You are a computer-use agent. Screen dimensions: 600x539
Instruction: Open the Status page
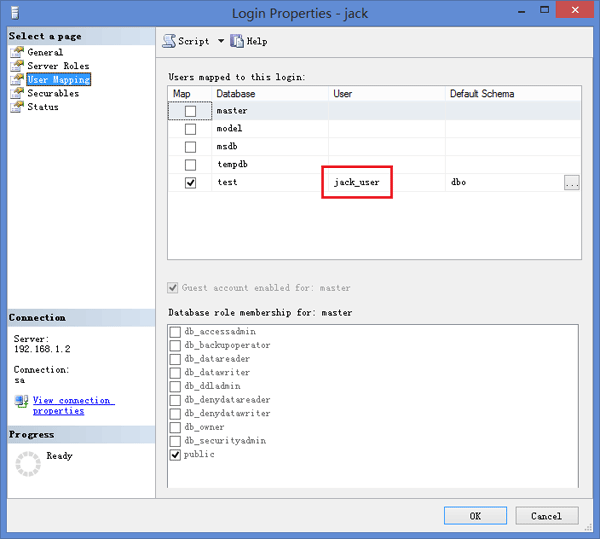point(43,107)
